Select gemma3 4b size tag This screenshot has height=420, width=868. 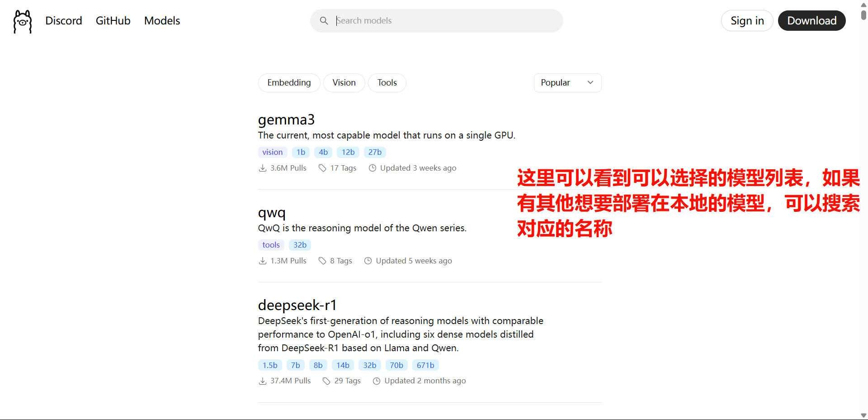coord(323,153)
